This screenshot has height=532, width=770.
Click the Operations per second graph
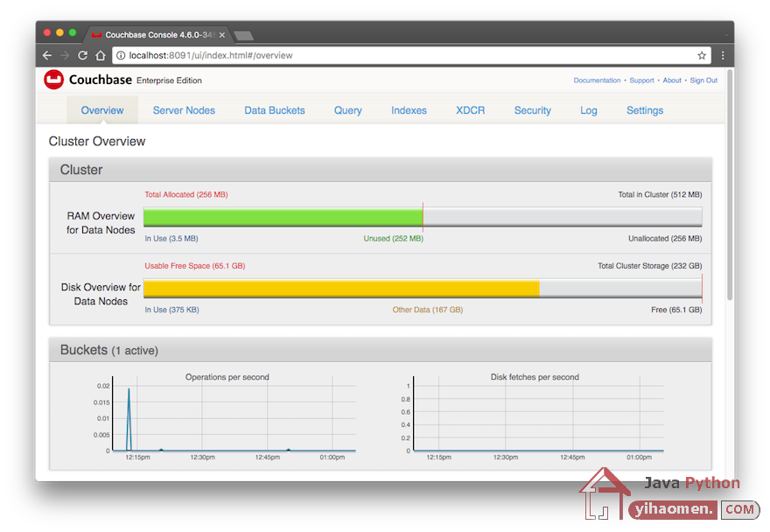(234, 414)
